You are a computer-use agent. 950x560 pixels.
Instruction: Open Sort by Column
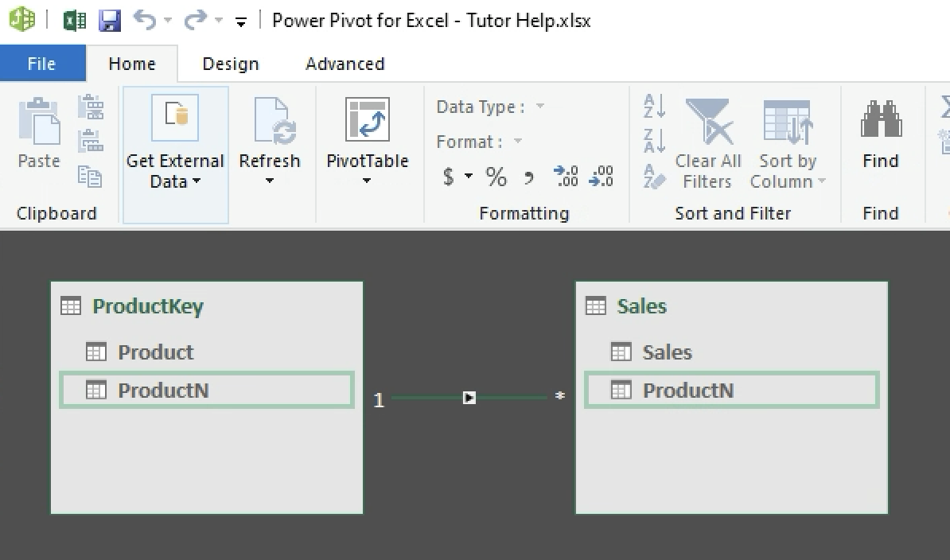point(788,144)
